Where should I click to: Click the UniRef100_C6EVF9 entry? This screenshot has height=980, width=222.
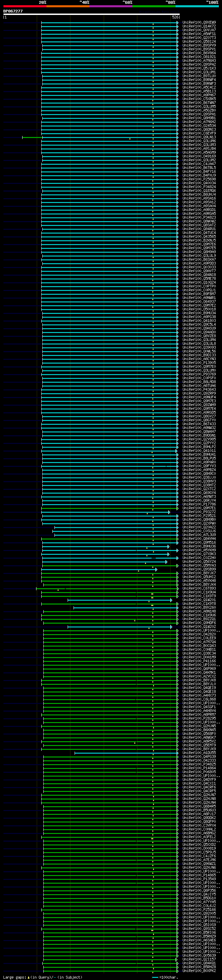(x=199, y=133)
